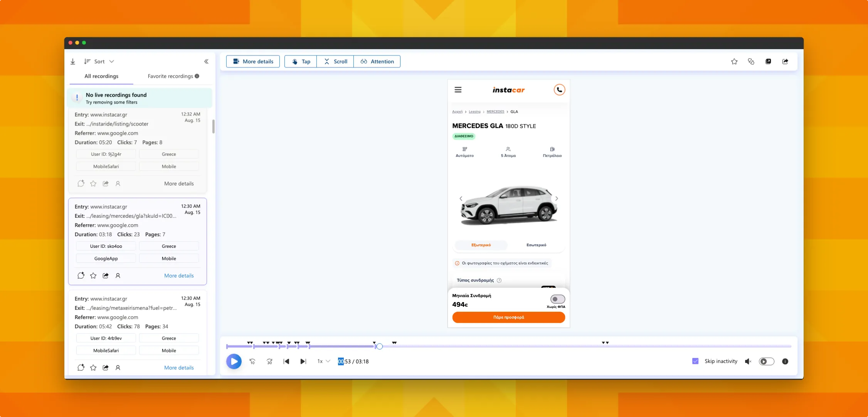This screenshot has width=868, height=417.
Task: Click the instacar phone call icon
Action: (x=559, y=90)
